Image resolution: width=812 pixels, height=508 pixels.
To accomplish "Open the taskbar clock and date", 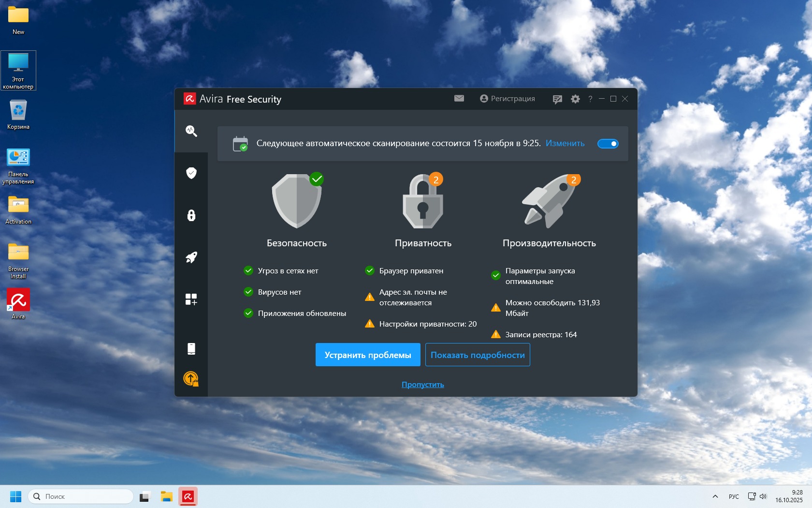I will tap(789, 496).
